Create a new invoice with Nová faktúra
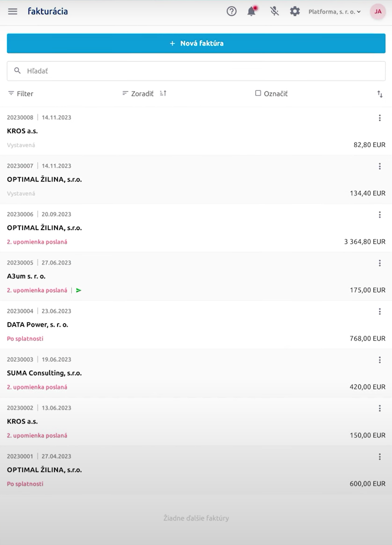The image size is (392, 545). (196, 43)
